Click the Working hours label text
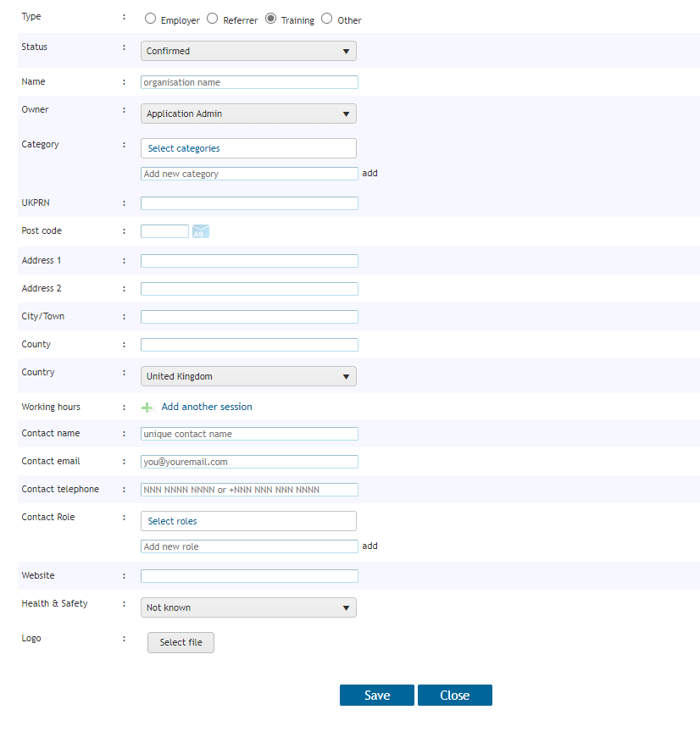Viewport: 700px width, 732px height. pyautogui.click(x=51, y=407)
